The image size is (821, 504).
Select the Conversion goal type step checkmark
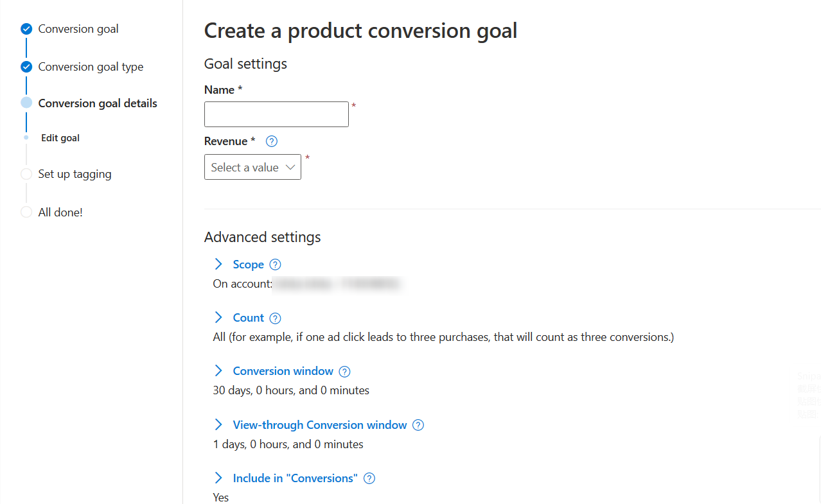26,67
